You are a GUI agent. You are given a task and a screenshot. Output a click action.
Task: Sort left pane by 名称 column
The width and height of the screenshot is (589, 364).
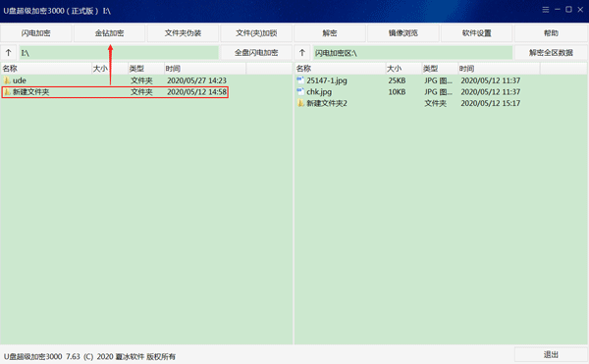[x=46, y=69]
